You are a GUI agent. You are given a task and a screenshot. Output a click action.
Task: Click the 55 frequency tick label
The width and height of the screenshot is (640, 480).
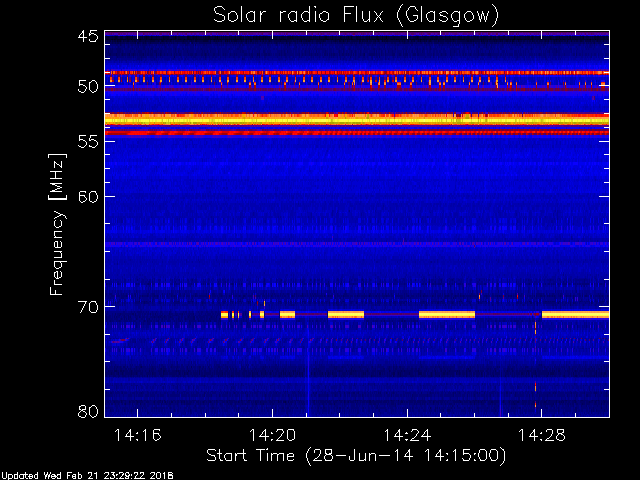pyautogui.click(x=88, y=142)
